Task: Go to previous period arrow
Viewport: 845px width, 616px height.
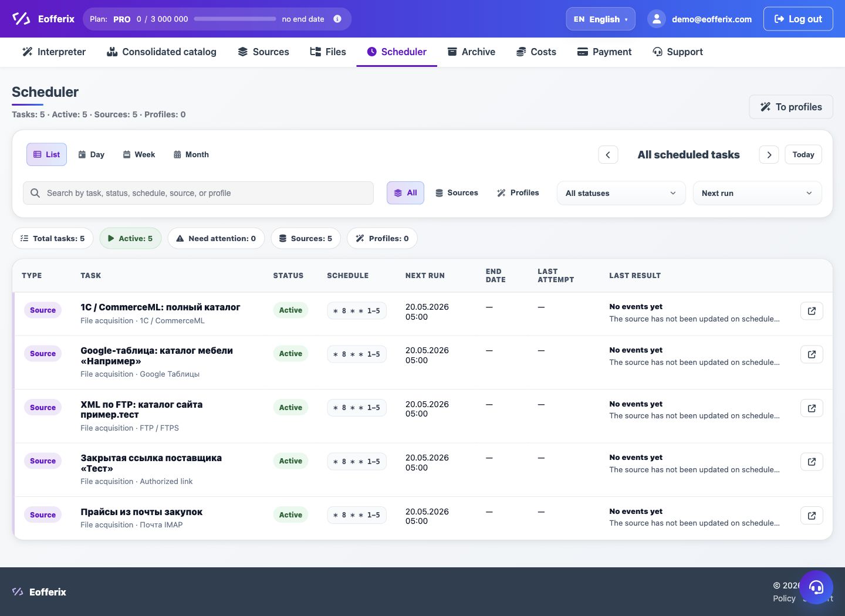Action: point(608,155)
